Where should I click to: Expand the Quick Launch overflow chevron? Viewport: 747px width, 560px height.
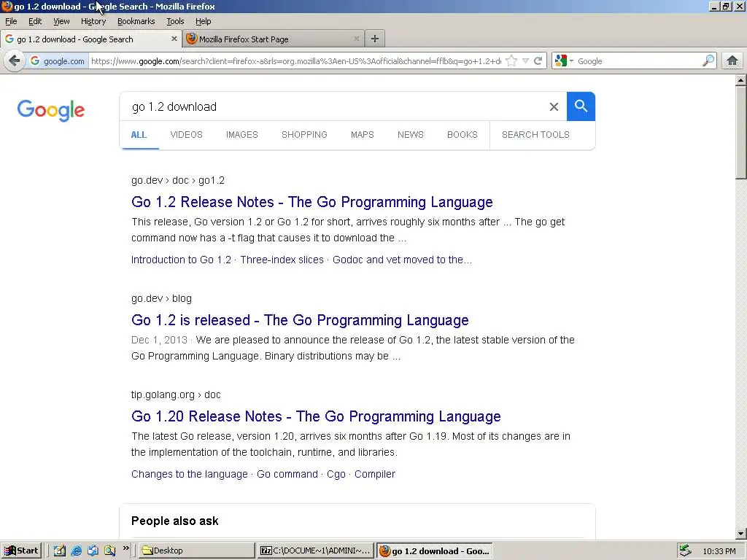[125, 548]
